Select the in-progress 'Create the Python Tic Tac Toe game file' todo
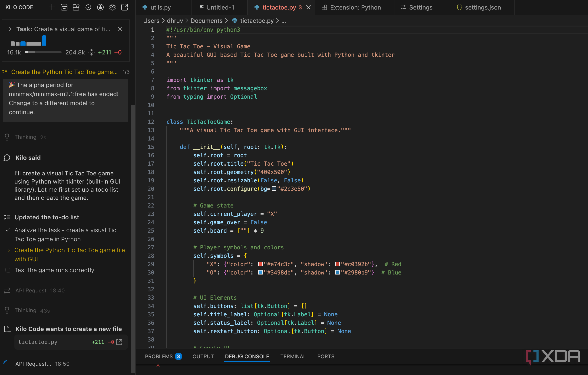The height and width of the screenshot is (375, 588). click(69, 254)
